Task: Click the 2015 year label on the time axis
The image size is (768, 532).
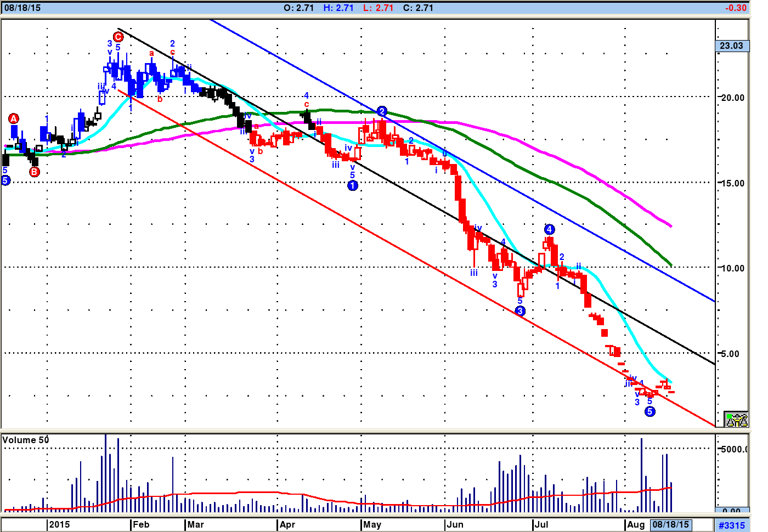Action: [x=59, y=524]
